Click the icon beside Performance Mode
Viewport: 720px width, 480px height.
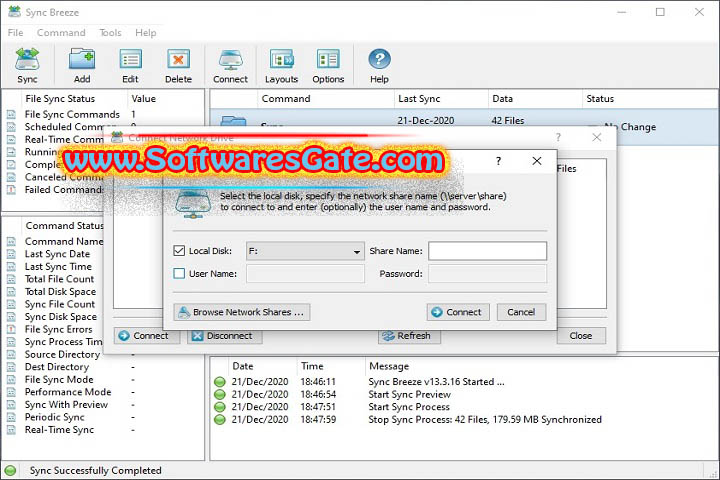(11, 392)
